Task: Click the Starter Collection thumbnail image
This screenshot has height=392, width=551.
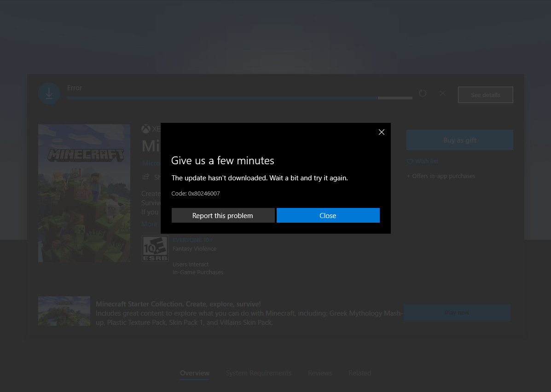Action: click(x=64, y=311)
